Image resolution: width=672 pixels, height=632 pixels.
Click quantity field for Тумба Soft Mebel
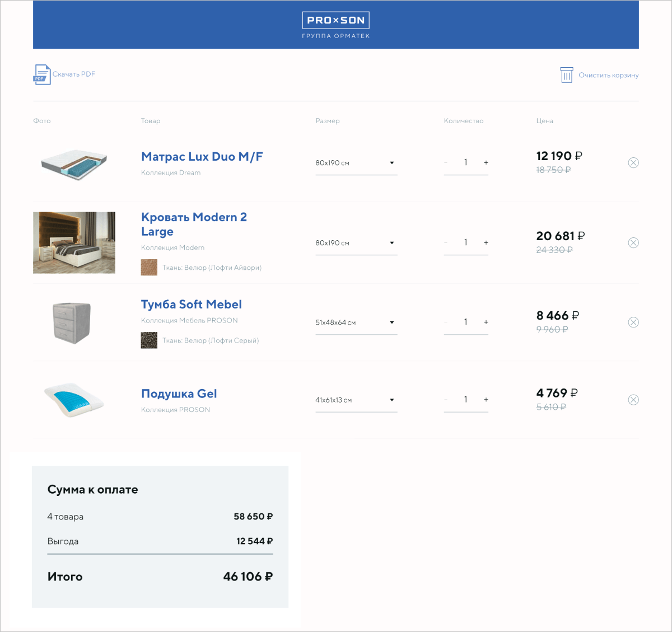point(466,322)
